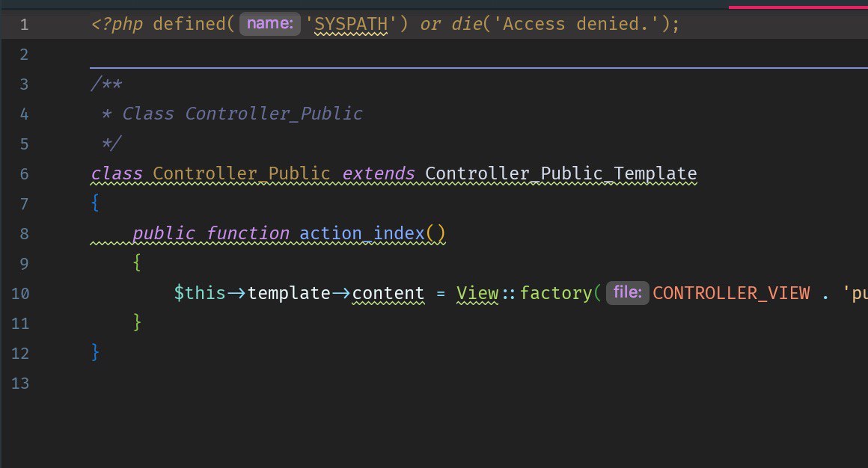Click the content property name
Image resolution: width=868 pixels, height=468 pixels.
point(388,293)
